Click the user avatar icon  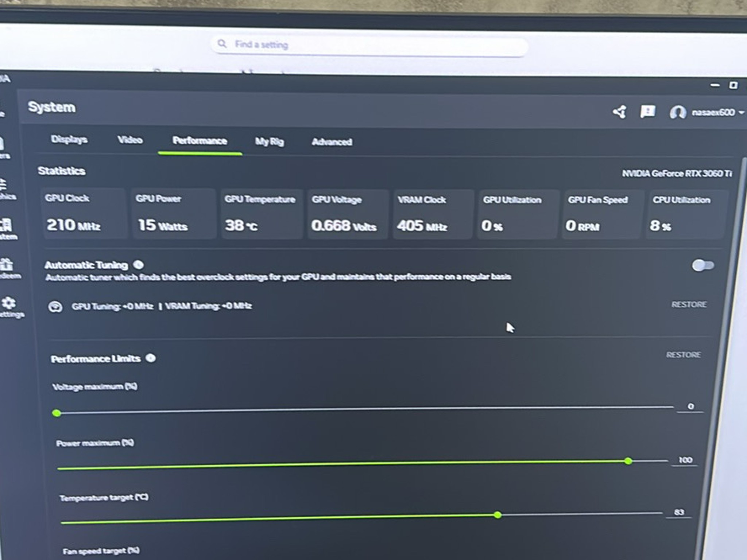[678, 112]
